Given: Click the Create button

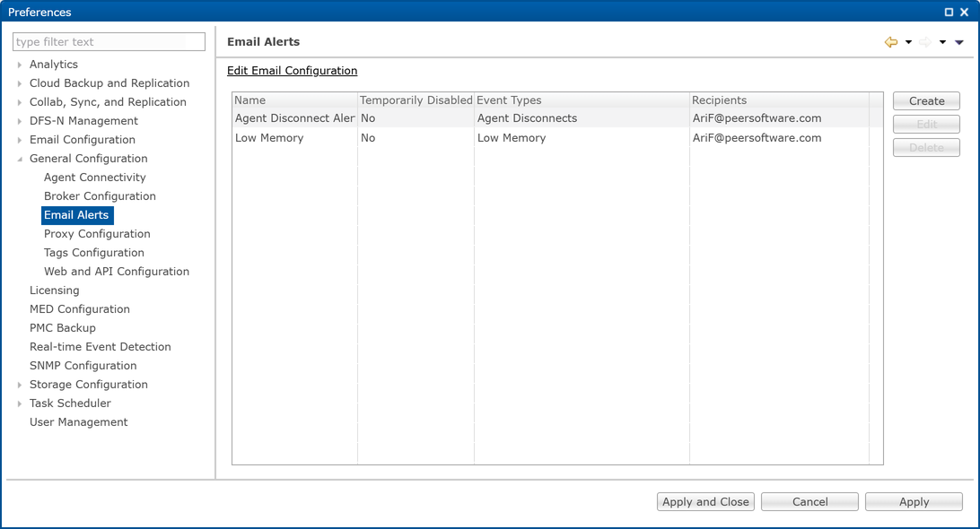Looking at the screenshot, I should click(x=926, y=100).
